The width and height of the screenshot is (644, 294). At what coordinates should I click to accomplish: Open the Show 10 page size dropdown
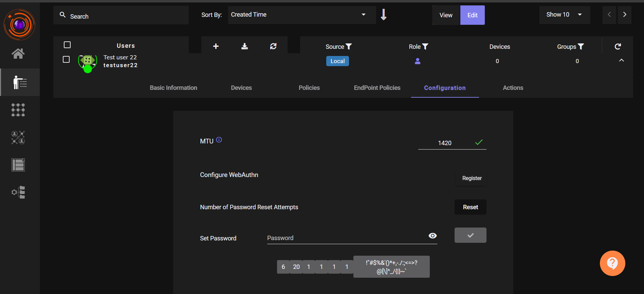(x=565, y=15)
